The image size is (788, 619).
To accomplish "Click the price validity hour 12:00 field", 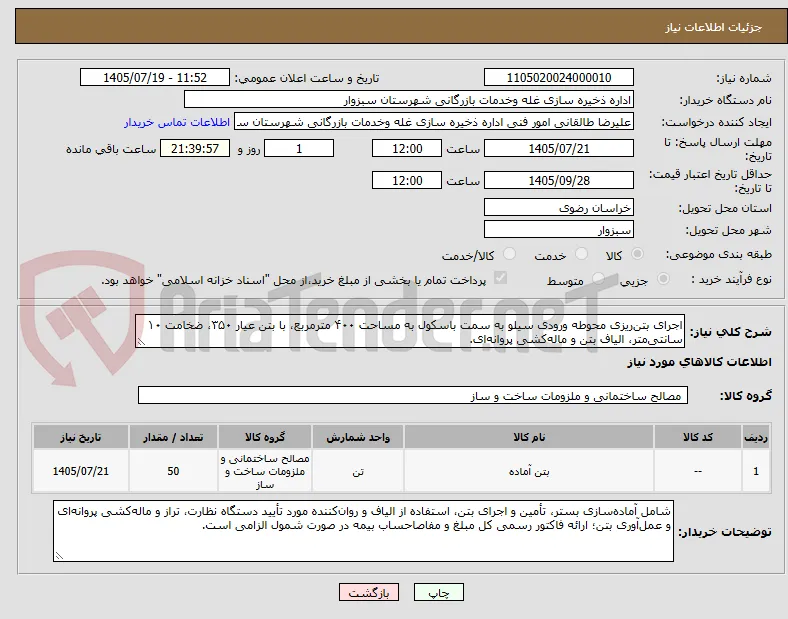I will 407,180.
